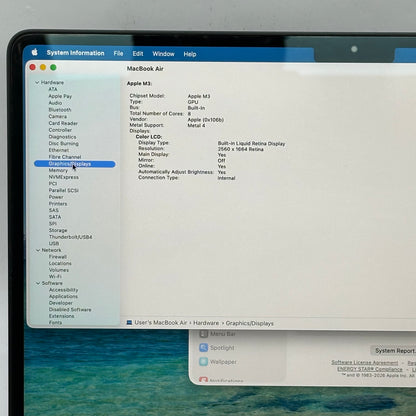
Task: Select NVMExpress in the sidebar
Action: [x=64, y=177]
